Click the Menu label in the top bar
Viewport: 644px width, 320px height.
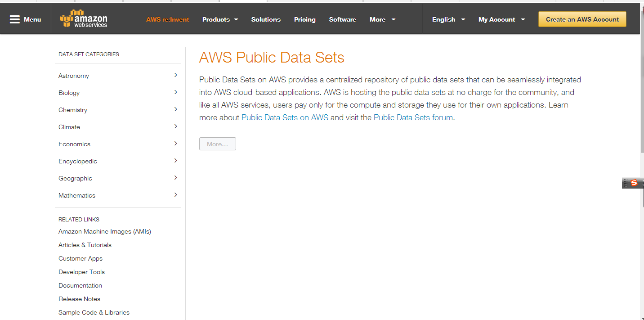(32, 19)
